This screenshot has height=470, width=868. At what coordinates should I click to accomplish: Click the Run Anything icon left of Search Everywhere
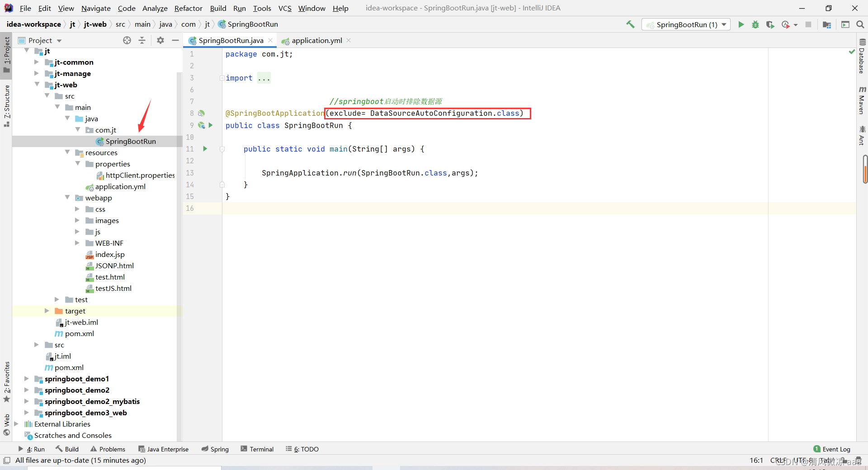point(845,24)
